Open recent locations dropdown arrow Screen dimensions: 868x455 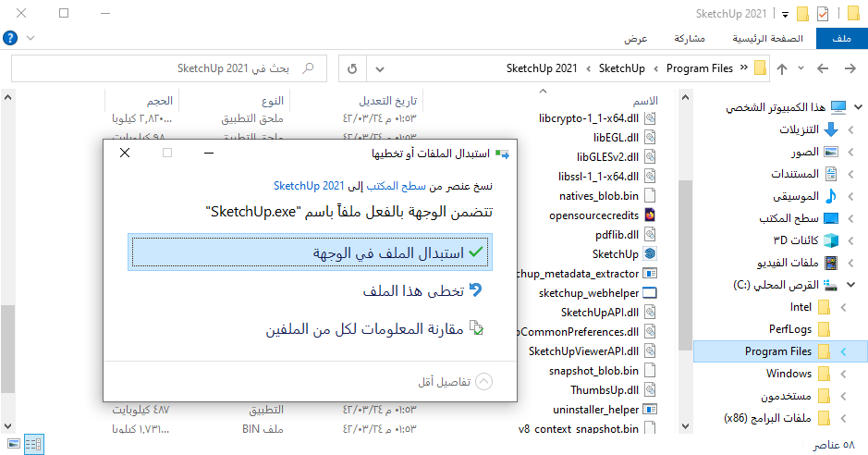[x=801, y=68]
